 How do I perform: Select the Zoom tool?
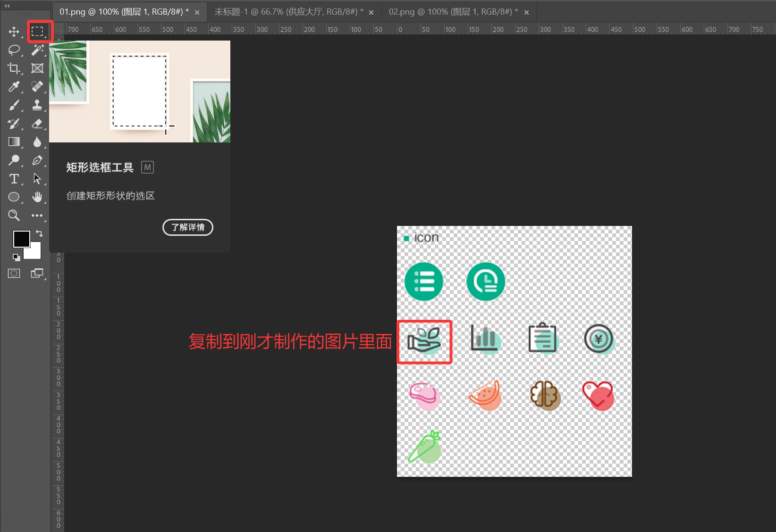click(x=14, y=216)
